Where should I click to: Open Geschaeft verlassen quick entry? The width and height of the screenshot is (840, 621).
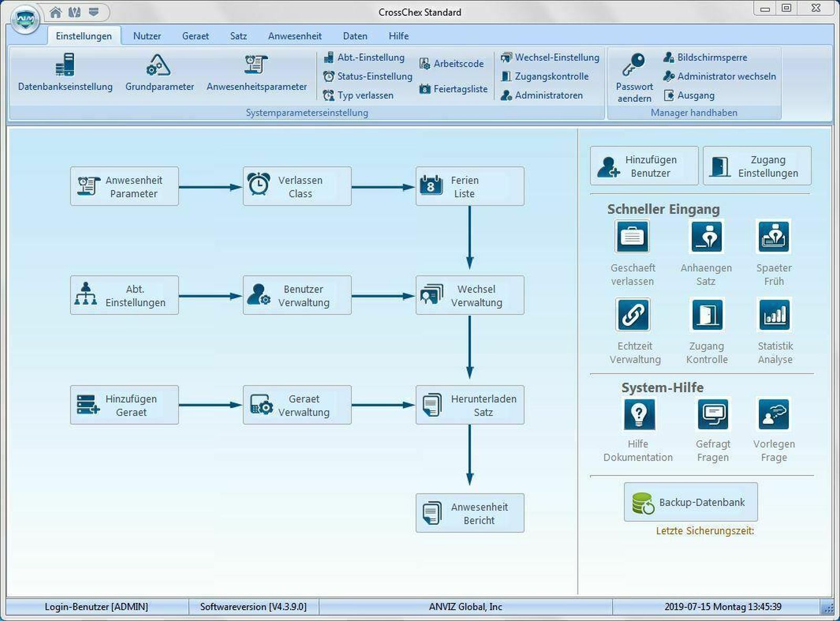tap(632, 237)
